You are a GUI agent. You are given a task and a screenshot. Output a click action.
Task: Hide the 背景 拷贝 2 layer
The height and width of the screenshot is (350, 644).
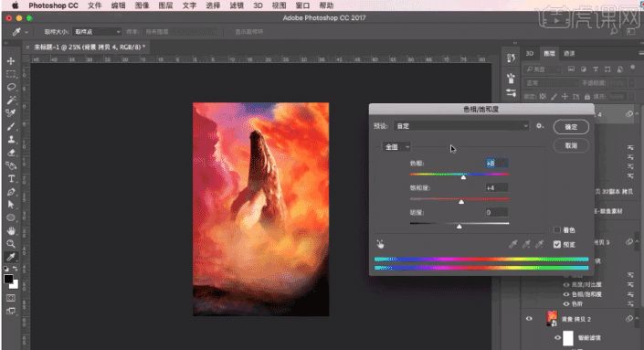[x=529, y=319]
